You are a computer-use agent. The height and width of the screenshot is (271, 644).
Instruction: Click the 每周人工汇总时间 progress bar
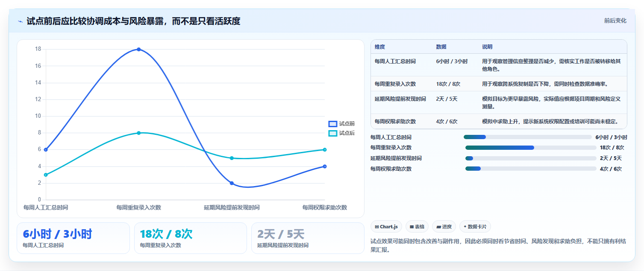pyautogui.click(x=528, y=137)
